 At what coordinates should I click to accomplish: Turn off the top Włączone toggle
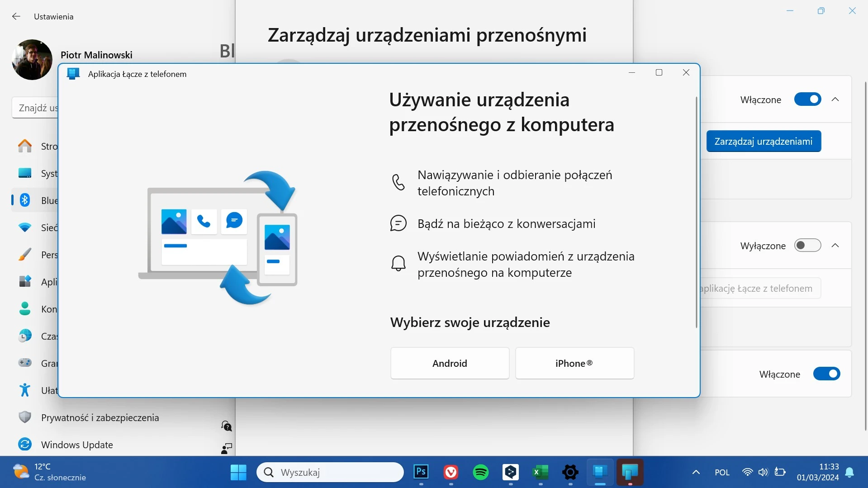pyautogui.click(x=807, y=99)
